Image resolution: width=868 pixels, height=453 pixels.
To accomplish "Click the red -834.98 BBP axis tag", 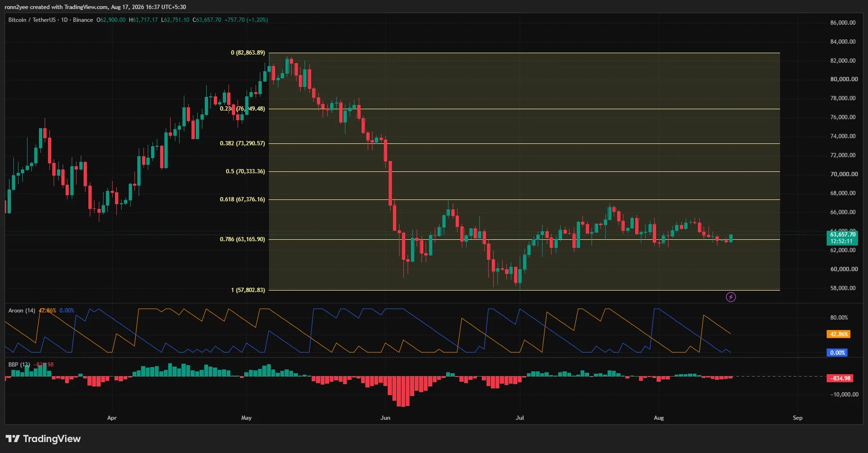I will click(840, 378).
